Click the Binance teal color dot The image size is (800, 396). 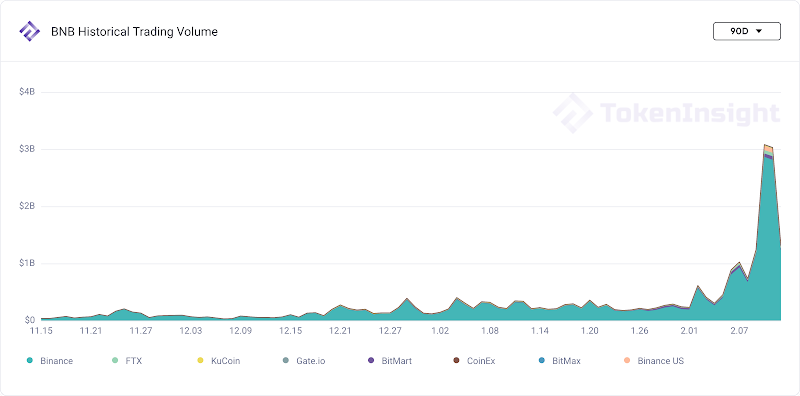30,361
